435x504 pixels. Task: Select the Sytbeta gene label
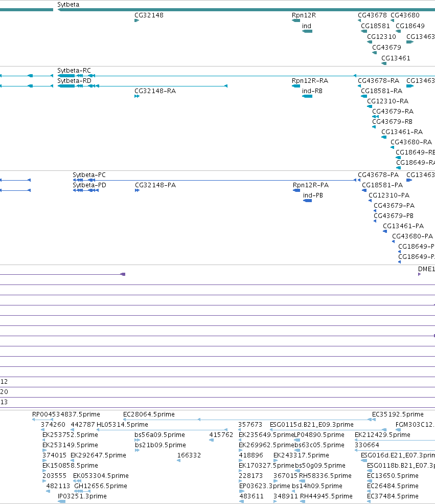tap(68, 5)
